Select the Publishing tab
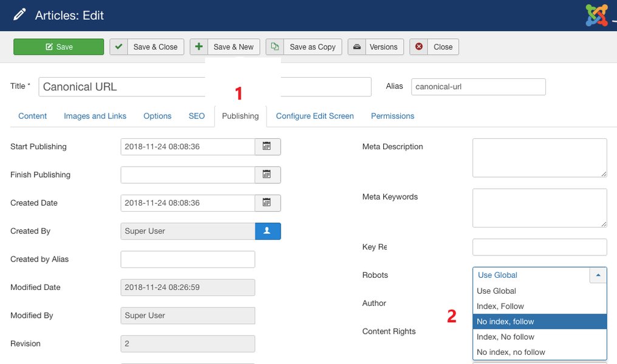The height and width of the screenshot is (364, 617). click(240, 116)
